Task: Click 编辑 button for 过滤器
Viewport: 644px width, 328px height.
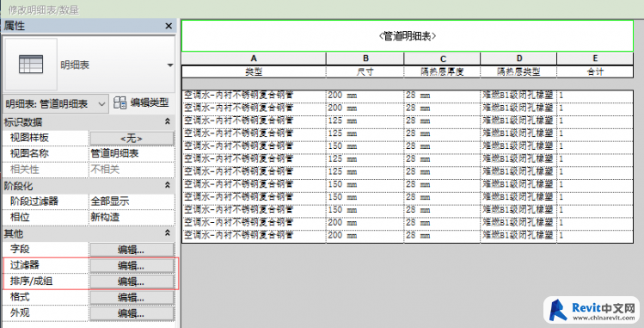Action: (x=132, y=265)
